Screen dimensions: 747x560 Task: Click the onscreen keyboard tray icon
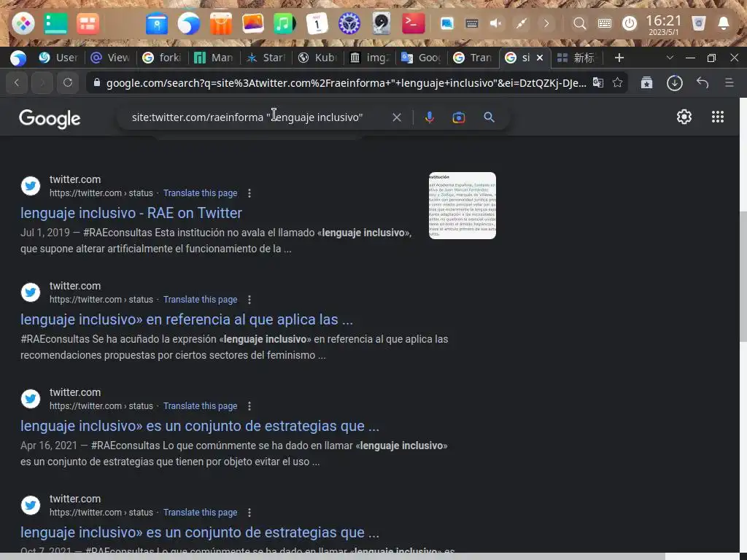[x=472, y=23]
